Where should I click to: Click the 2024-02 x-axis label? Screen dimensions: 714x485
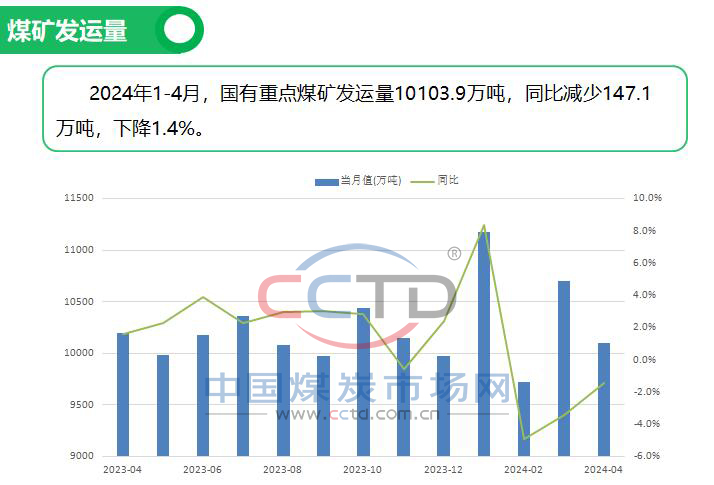523,470
